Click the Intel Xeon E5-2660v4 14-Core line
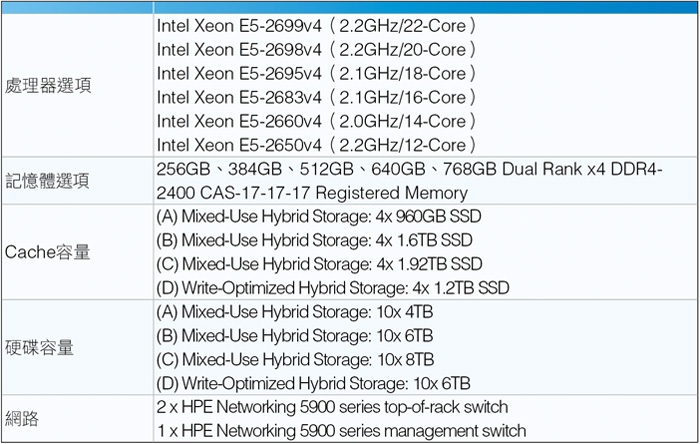The width and height of the screenshot is (700, 444). click(x=316, y=121)
